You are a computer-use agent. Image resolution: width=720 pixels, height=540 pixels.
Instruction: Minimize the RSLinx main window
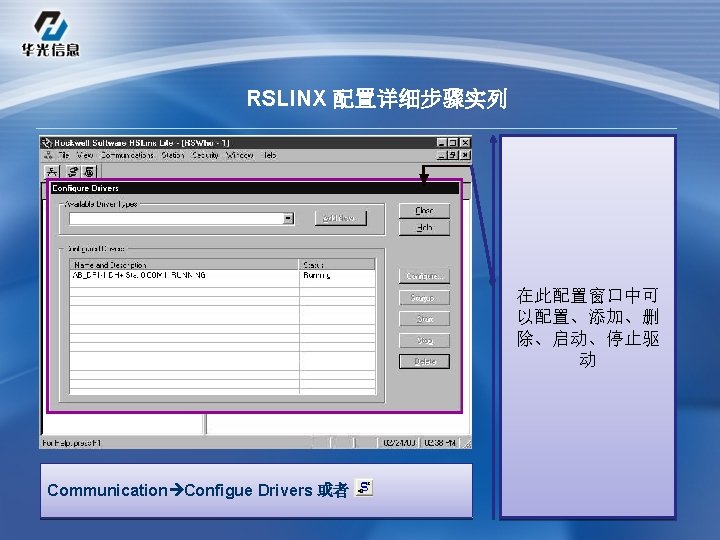click(x=441, y=142)
